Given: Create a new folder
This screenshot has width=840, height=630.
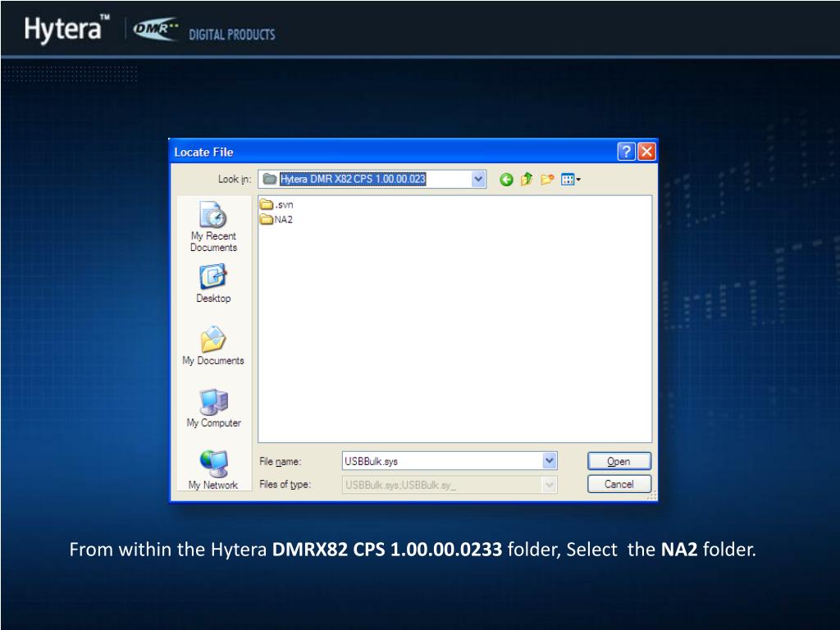Looking at the screenshot, I should (x=546, y=180).
